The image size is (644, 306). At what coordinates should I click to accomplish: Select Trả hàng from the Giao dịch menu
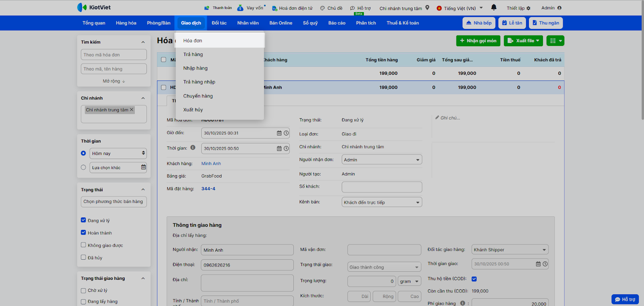tap(193, 54)
